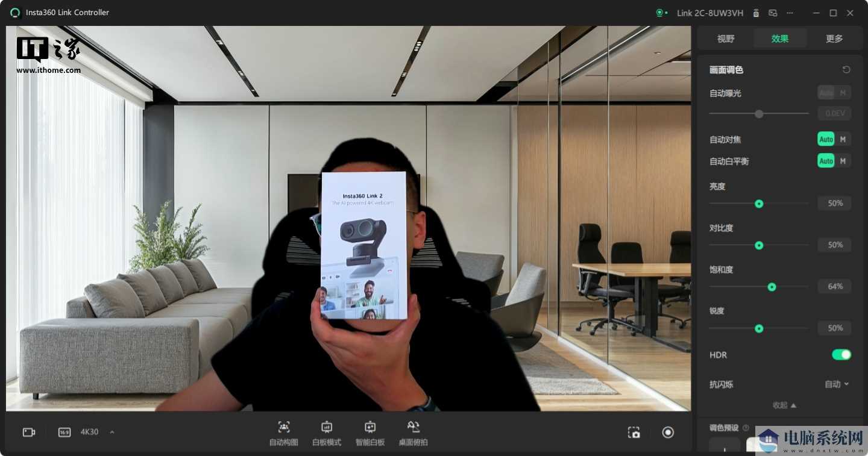Click the 调色预设 section label
The image size is (868, 456).
[724, 428]
